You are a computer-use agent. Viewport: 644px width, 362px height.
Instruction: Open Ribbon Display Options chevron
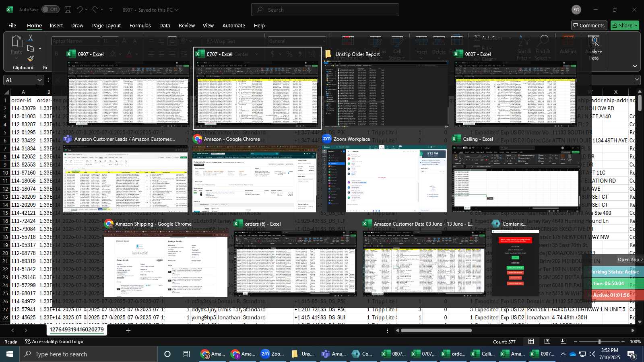point(635,66)
